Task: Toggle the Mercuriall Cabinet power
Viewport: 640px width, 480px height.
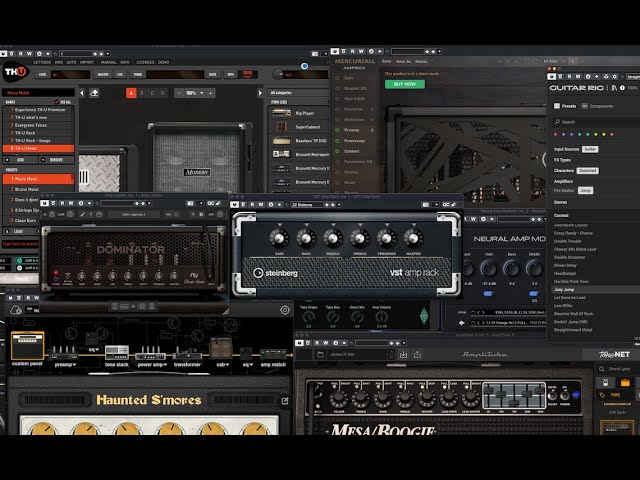Action: (337, 151)
